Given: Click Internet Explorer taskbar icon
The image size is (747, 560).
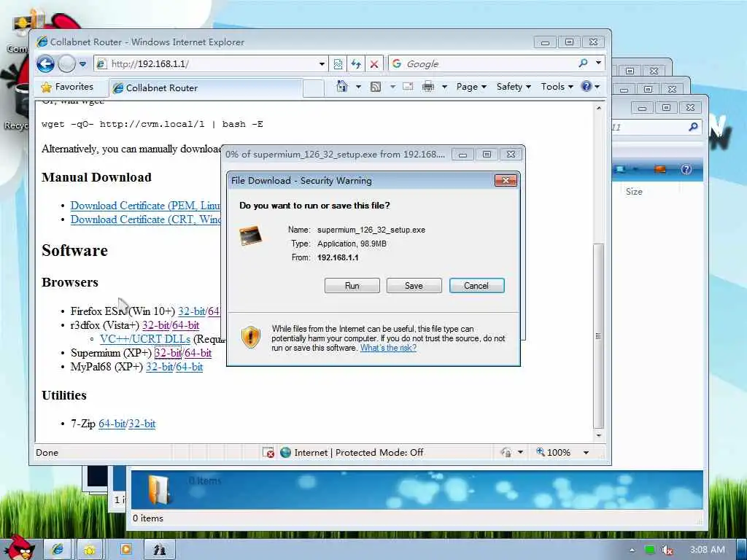Looking at the screenshot, I should click(58, 550).
